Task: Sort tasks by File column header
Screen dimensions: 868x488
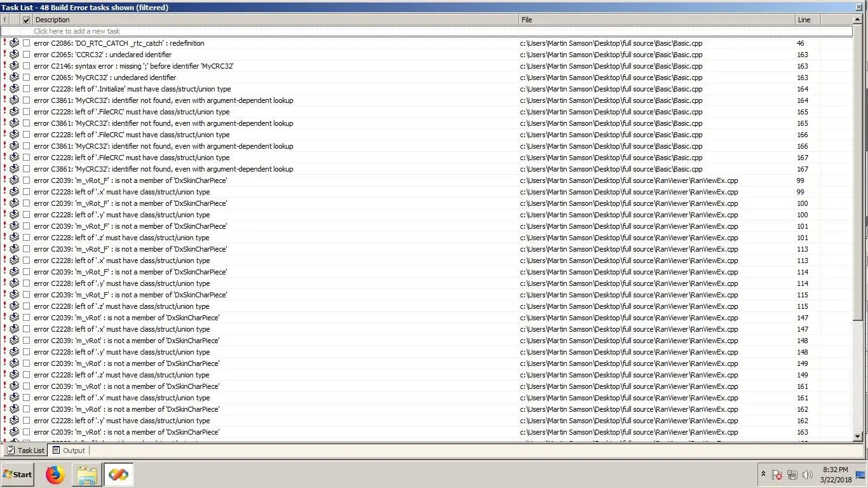Action: 657,20
